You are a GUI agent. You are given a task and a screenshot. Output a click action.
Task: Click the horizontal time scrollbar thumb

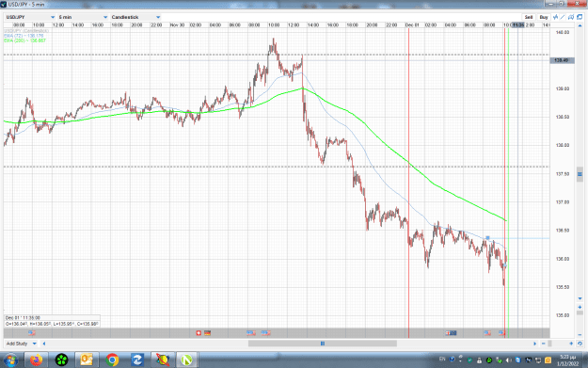coord(323,344)
